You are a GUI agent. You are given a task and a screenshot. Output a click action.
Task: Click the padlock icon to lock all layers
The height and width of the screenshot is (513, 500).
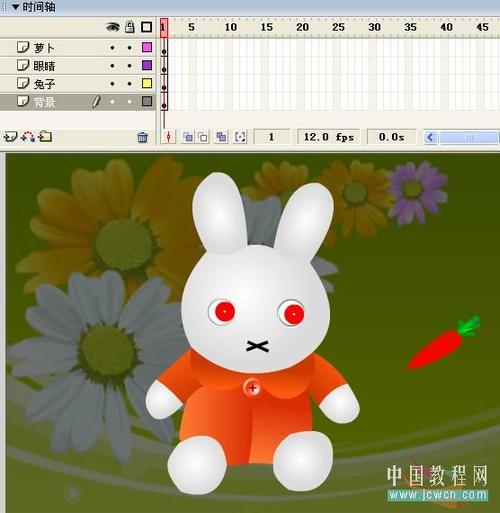[x=130, y=27]
